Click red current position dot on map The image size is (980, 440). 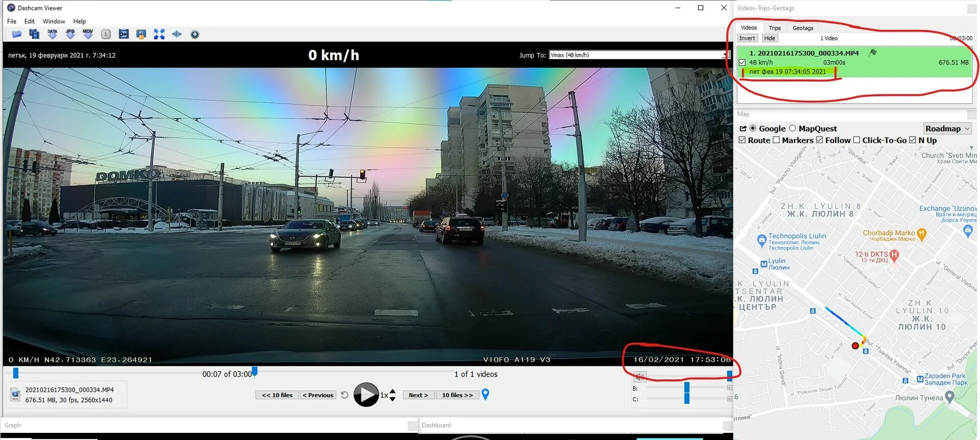point(855,346)
